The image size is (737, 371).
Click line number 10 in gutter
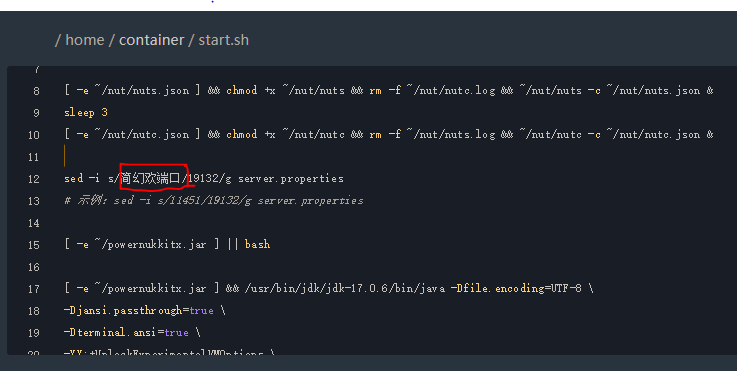(x=34, y=135)
